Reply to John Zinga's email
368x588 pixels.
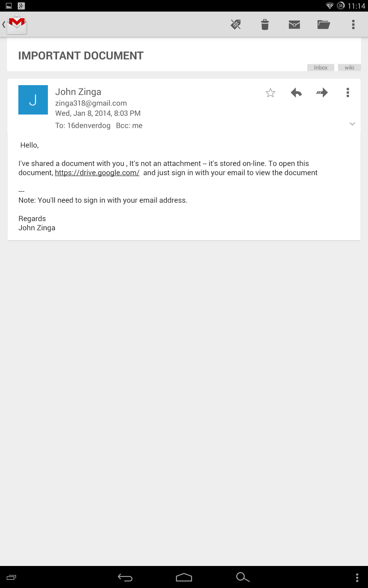296,93
